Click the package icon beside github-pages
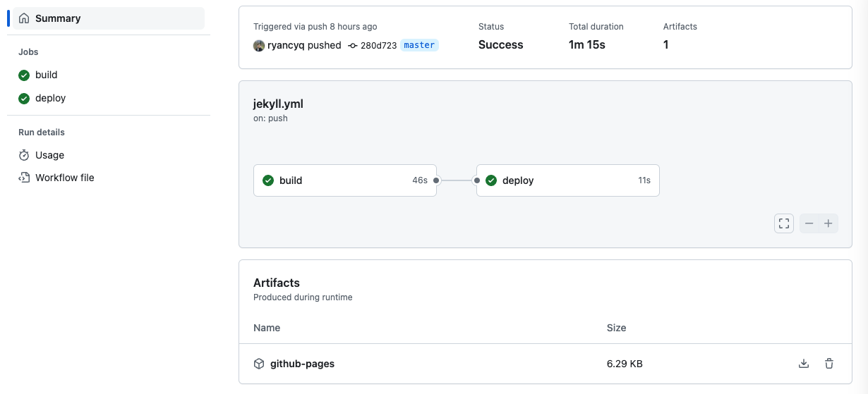The height and width of the screenshot is (394, 868). pyautogui.click(x=259, y=364)
